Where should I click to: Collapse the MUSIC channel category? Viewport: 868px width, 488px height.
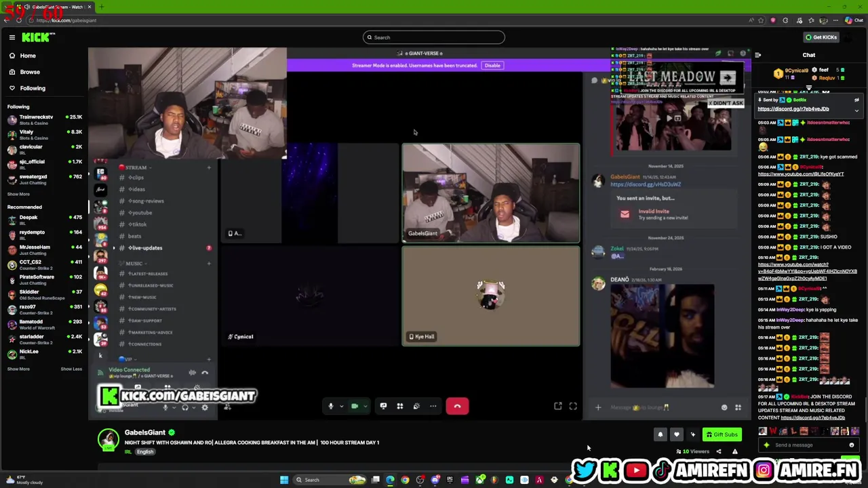click(x=134, y=264)
